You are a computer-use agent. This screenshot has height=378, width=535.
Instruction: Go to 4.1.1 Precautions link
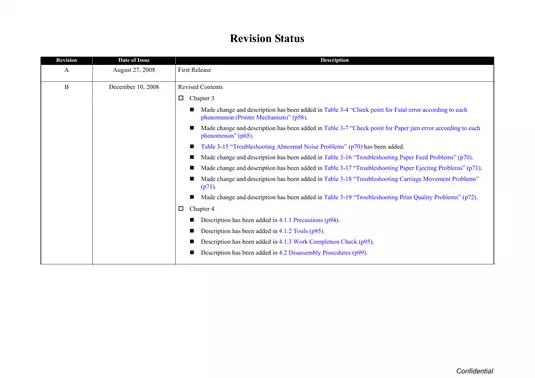(x=309, y=220)
